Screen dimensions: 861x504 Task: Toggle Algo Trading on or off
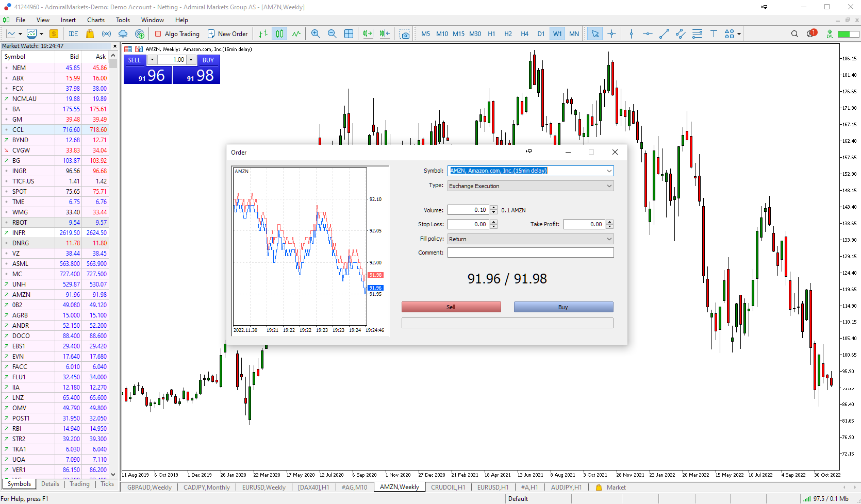click(177, 34)
